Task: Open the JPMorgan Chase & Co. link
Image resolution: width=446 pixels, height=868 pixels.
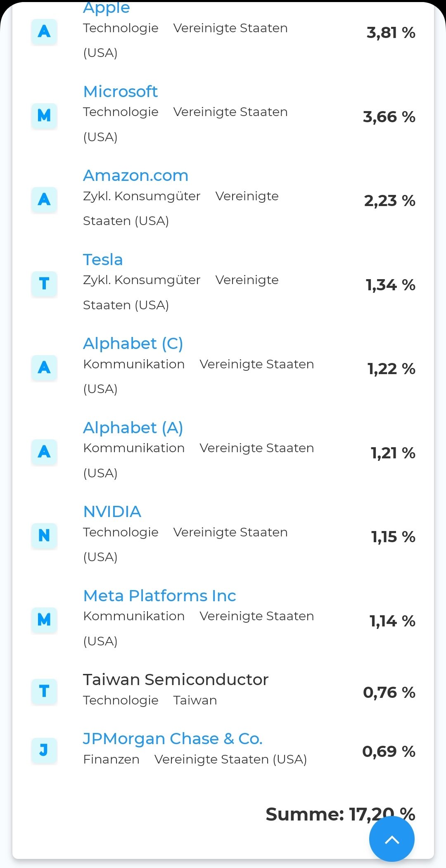Action: pyautogui.click(x=173, y=739)
